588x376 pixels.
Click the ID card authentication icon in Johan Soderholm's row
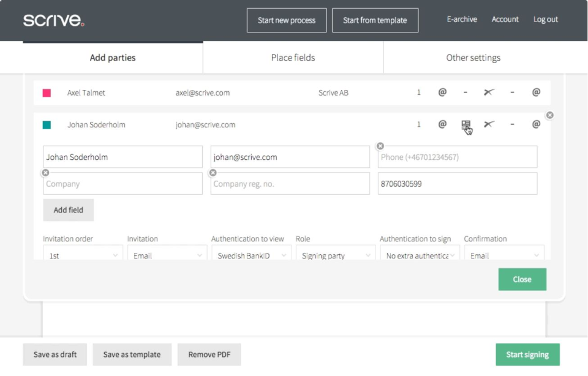[466, 125]
